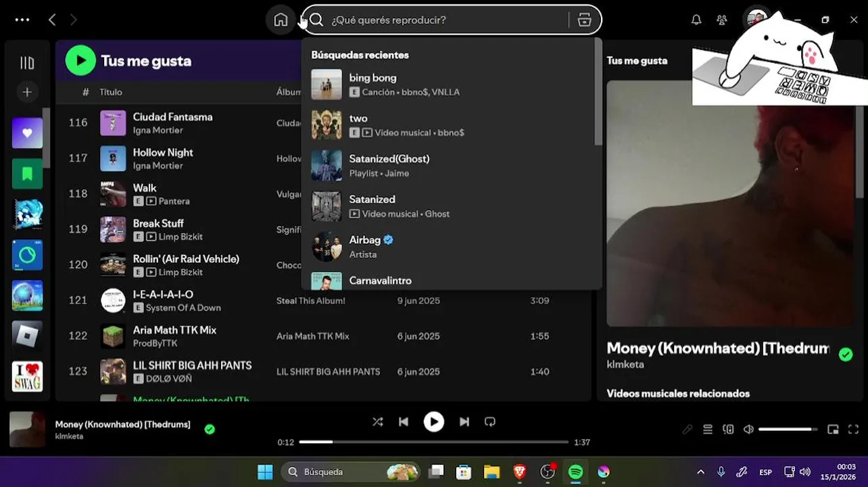The height and width of the screenshot is (487, 868).
Task: Sort by the # column header
Action: point(86,92)
